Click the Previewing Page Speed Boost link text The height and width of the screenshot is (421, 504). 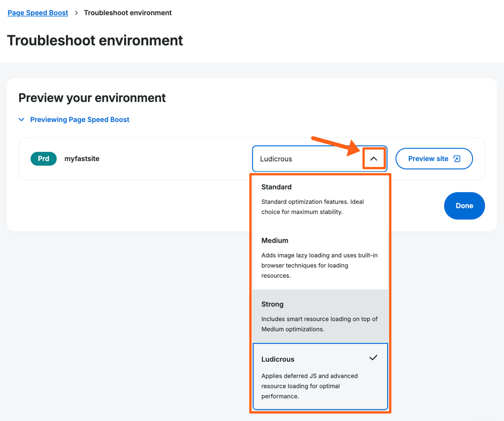click(x=80, y=120)
